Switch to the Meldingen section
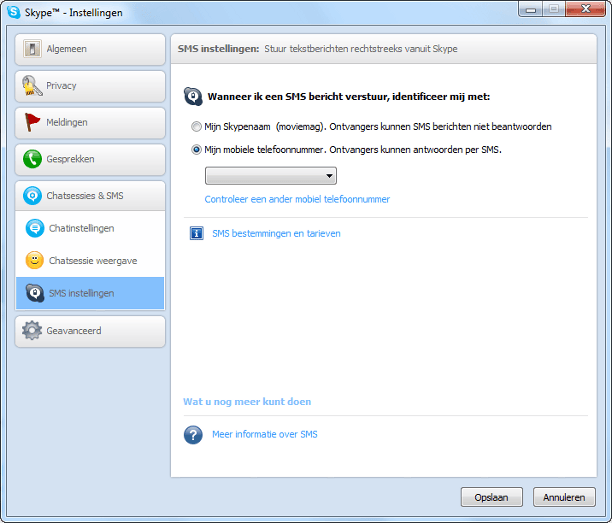 tap(90, 123)
